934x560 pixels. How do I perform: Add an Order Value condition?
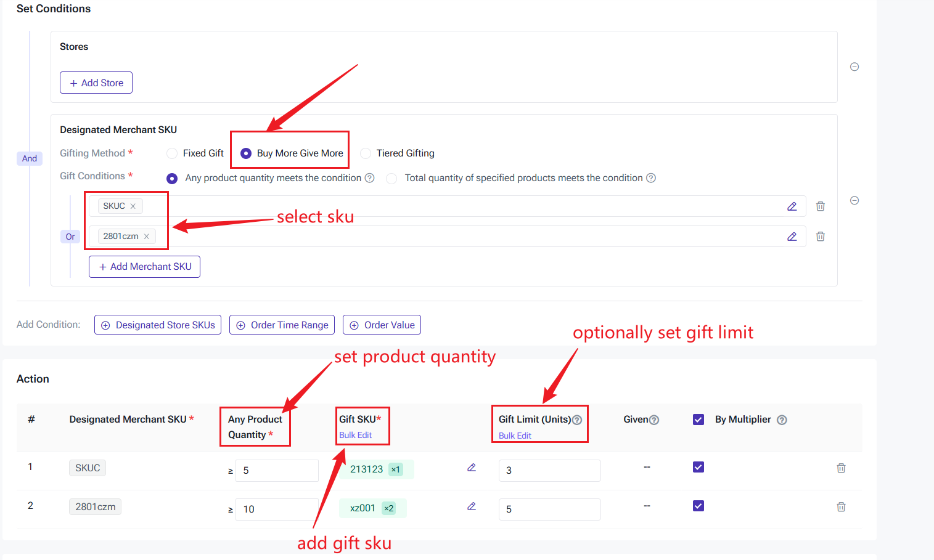pos(382,325)
